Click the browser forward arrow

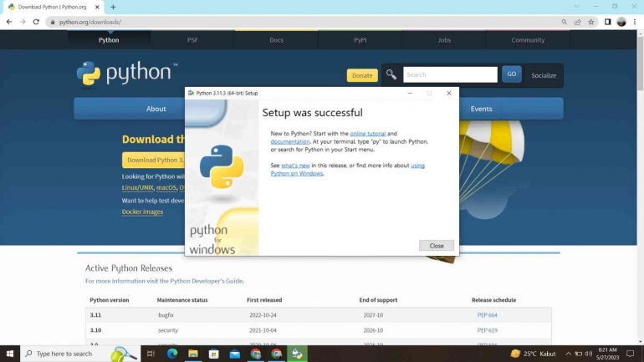(x=23, y=22)
